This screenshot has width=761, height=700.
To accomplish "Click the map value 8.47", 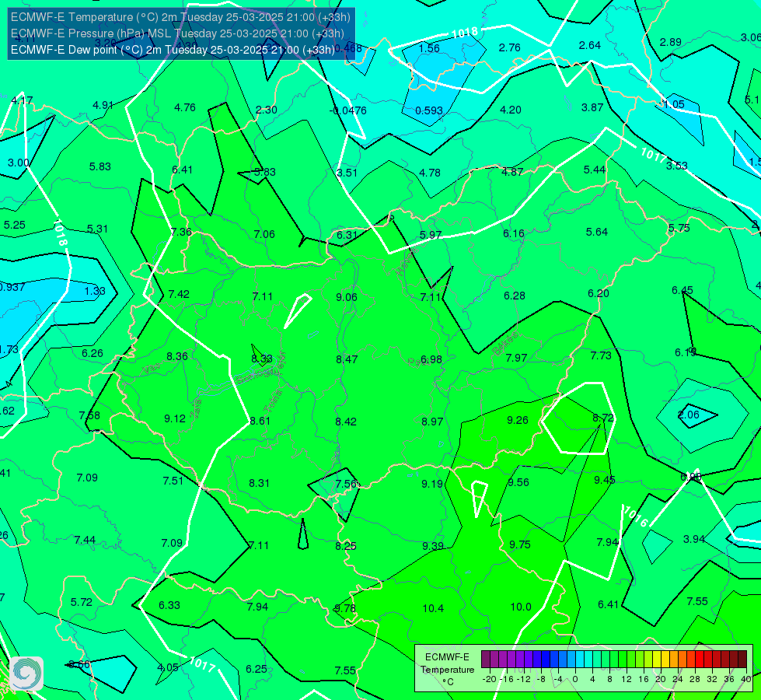I will pyautogui.click(x=347, y=359).
